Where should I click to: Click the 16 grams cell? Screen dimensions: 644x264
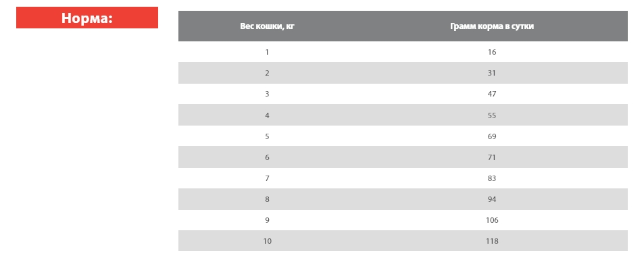[x=492, y=52]
